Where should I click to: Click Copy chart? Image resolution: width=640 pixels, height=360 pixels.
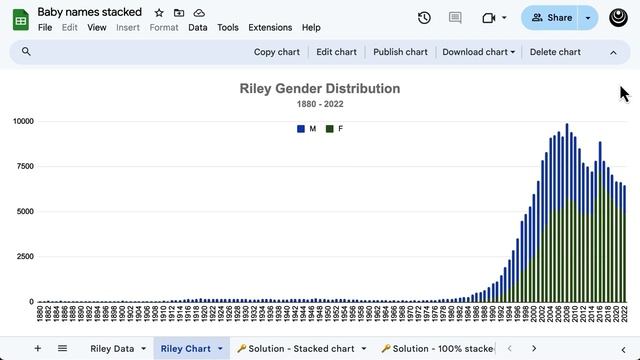point(277,52)
